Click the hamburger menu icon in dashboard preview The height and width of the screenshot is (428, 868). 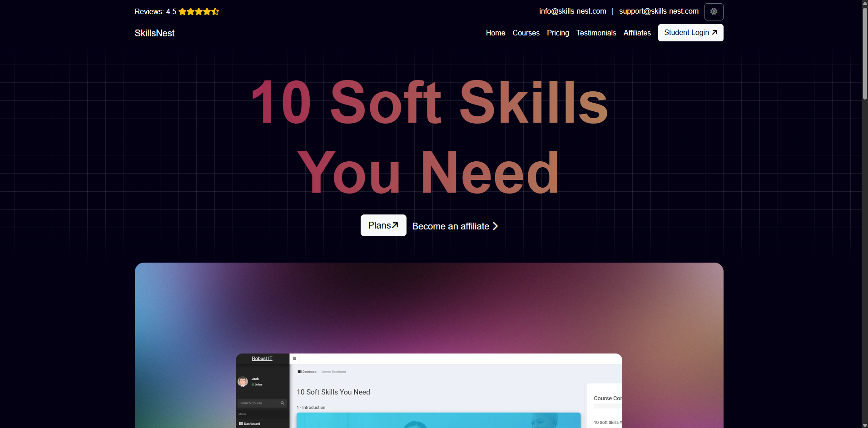point(294,358)
